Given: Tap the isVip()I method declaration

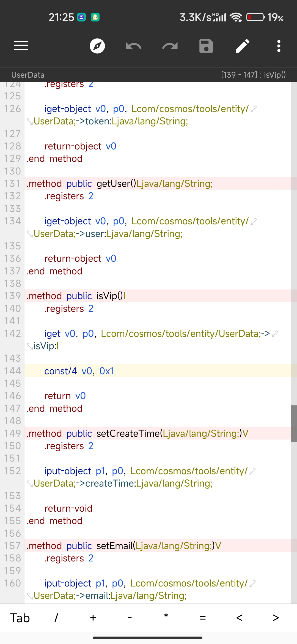Looking at the screenshot, I should coord(76,296).
